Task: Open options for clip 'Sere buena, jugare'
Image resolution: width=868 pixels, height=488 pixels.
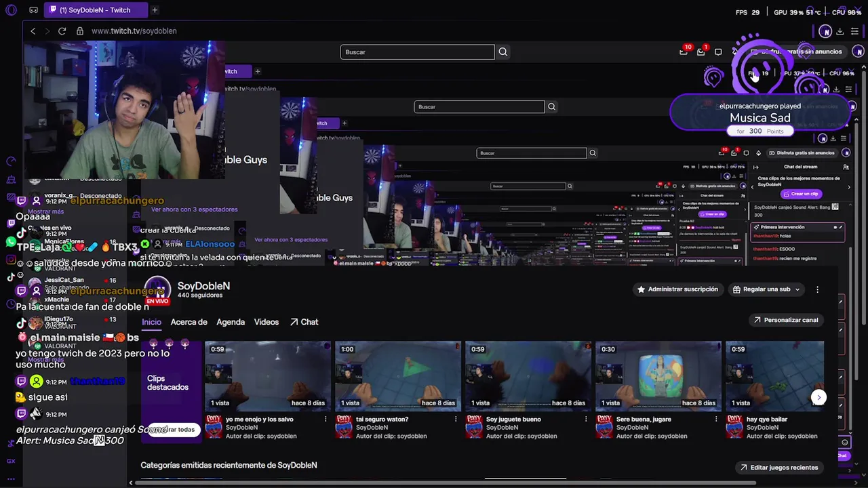Action: click(716, 420)
